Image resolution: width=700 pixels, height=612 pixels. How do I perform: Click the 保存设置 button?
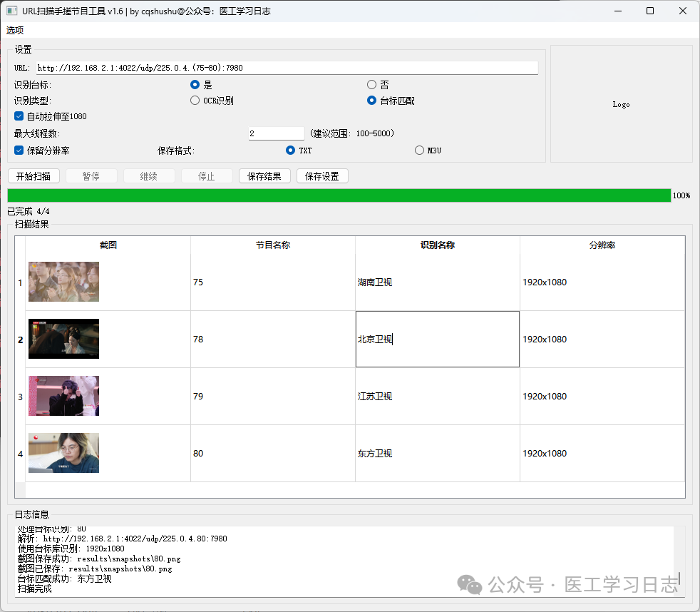pyautogui.click(x=322, y=176)
